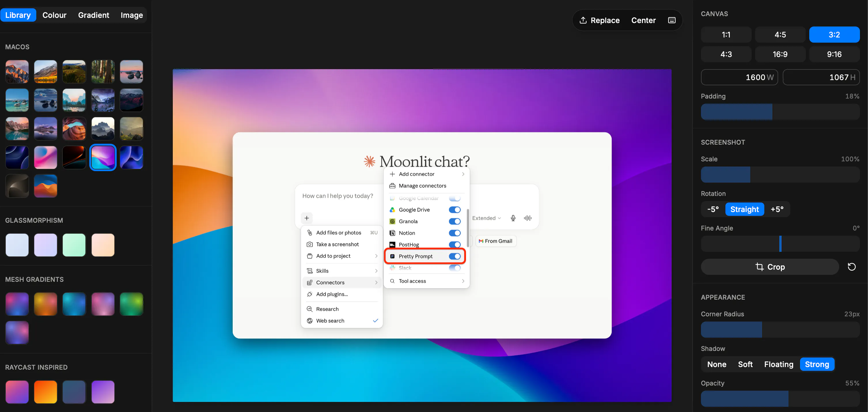The width and height of the screenshot is (868, 412).
Task: Select the snowy mountain with yellow trees wallpaper
Action: tap(46, 71)
